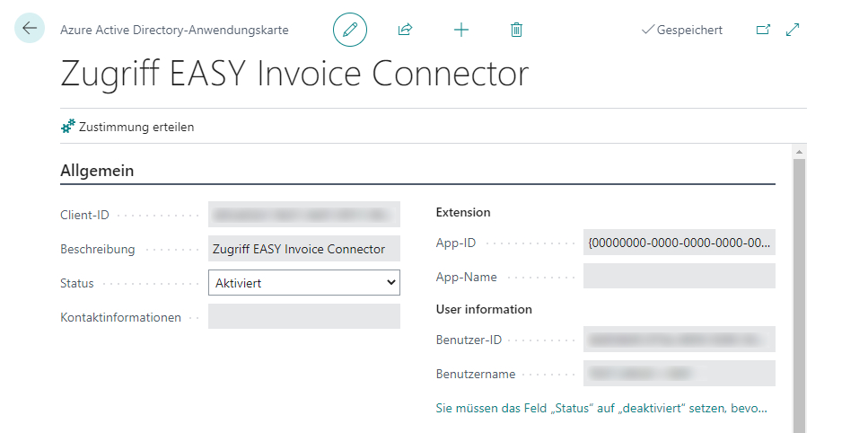Click the Gespeichert status indicator
This screenshot has width=868, height=433.
(x=682, y=30)
